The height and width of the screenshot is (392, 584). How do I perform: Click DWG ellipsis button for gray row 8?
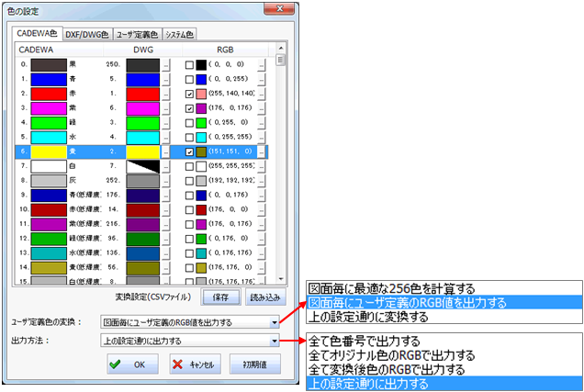(x=166, y=181)
